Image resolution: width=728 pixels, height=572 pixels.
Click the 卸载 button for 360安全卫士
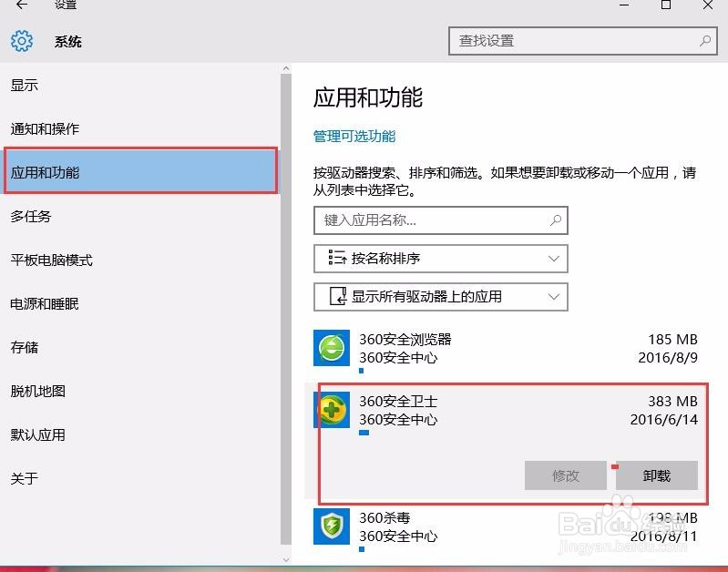657,475
